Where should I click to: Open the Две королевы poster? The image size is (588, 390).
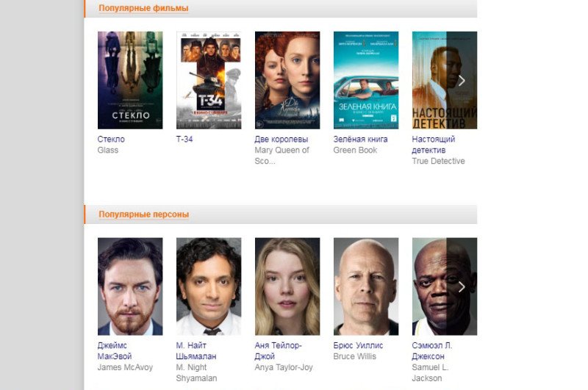pos(287,80)
